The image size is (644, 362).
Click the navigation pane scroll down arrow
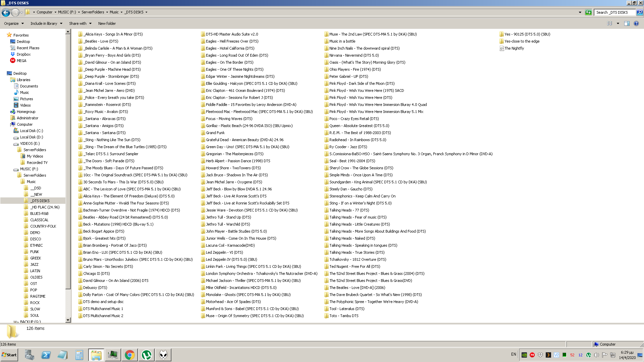(x=68, y=320)
